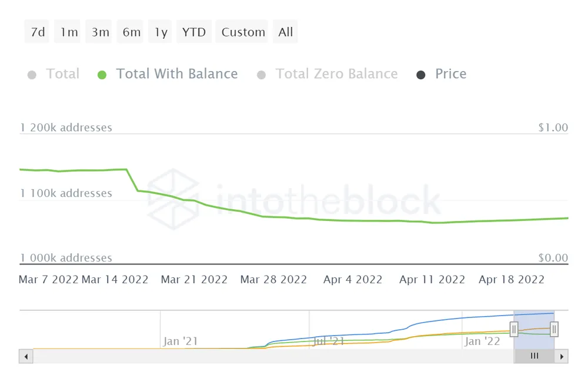Click the navigator right range handle
Viewport: 588px width, 392px height.
click(554, 329)
